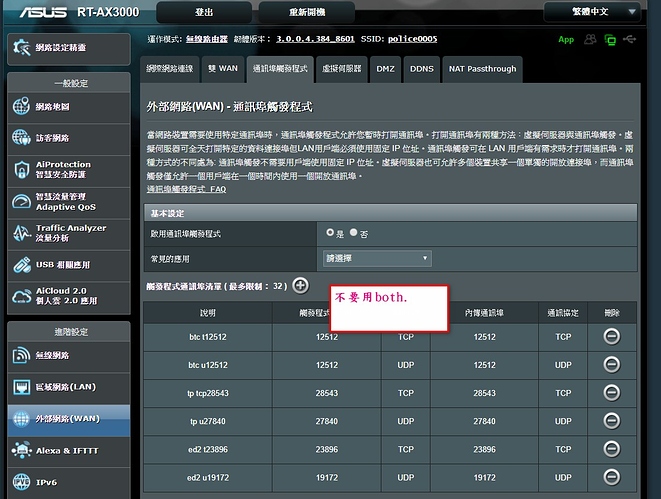The height and width of the screenshot is (499, 661).
Task: Click the btc t12512 description cell
Action: 208,337
